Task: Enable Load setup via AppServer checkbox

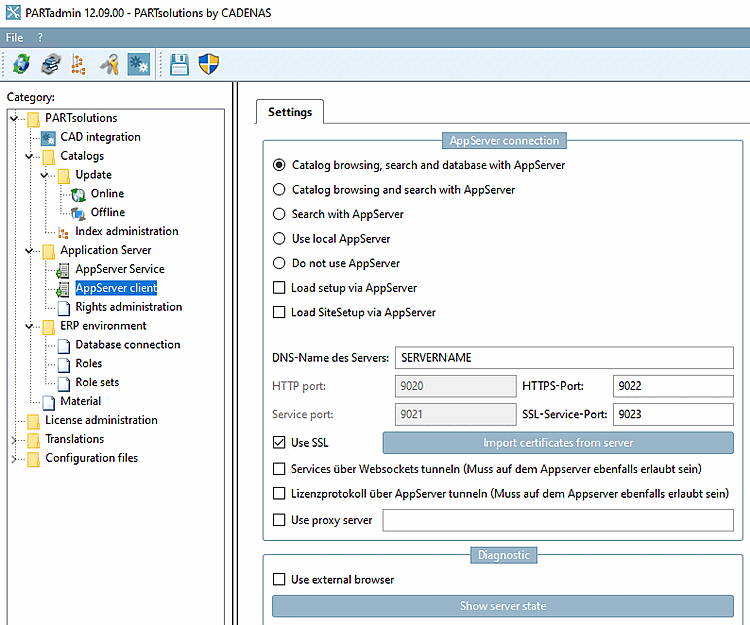Action: pyautogui.click(x=279, y=287)
